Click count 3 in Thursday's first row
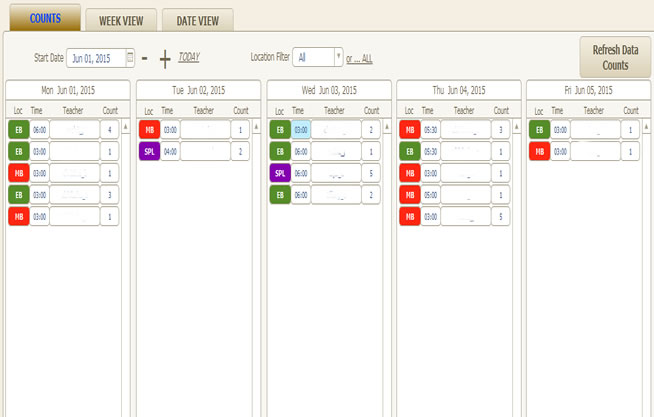 [501, 130]
